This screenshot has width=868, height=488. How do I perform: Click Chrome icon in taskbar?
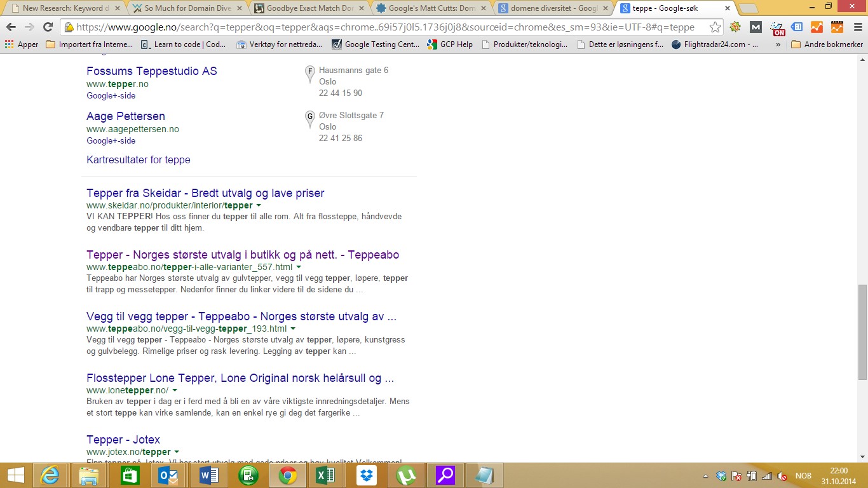287,475
